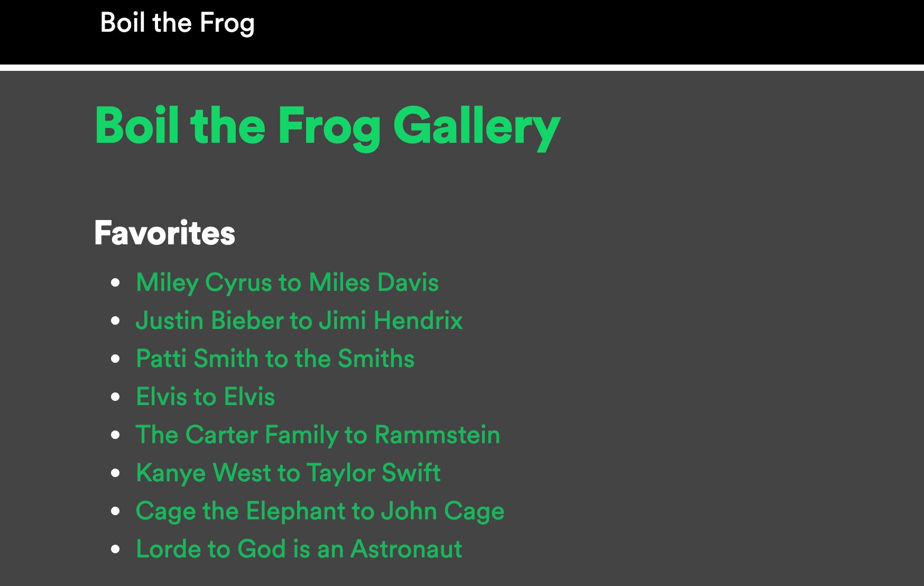Click the white divider line below header
Image resolution: width=924 pixels, height=586 pixels.
coord(462,68)
